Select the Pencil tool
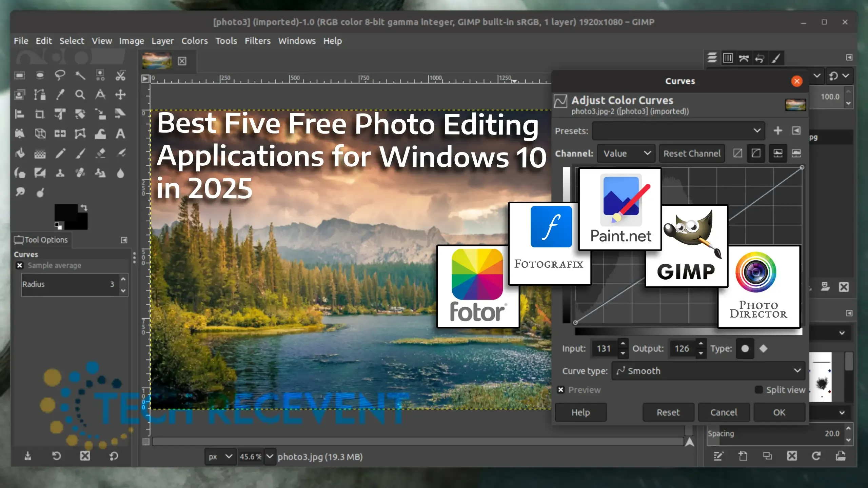868x488 pixels. pyautogui.click(x=60, y=154)
